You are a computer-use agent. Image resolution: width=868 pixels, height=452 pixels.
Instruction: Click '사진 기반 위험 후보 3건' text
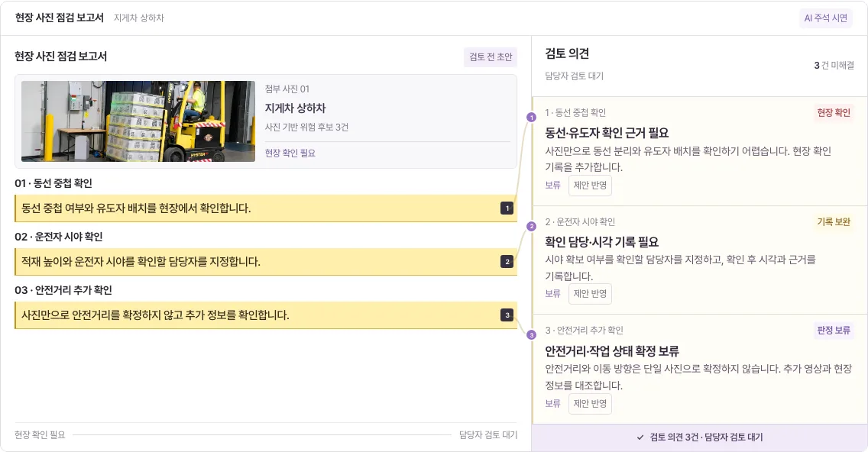click(306, 128)
